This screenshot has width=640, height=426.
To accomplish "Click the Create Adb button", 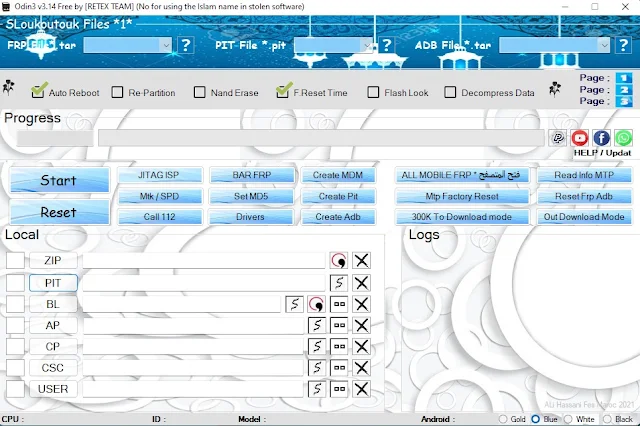I will click(338, 217).
